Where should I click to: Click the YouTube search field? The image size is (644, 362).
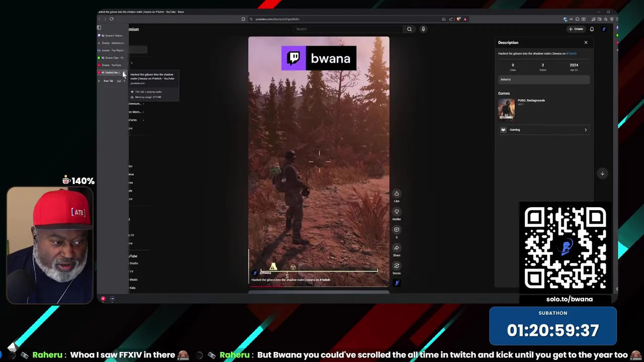coord(348,29)
